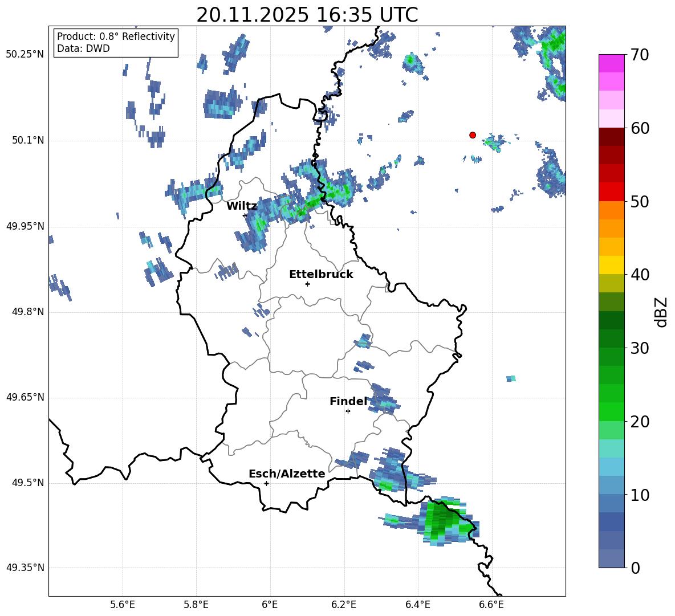Click the 30 value on the colorbar
Screen dimensions: 675x616
639,348
